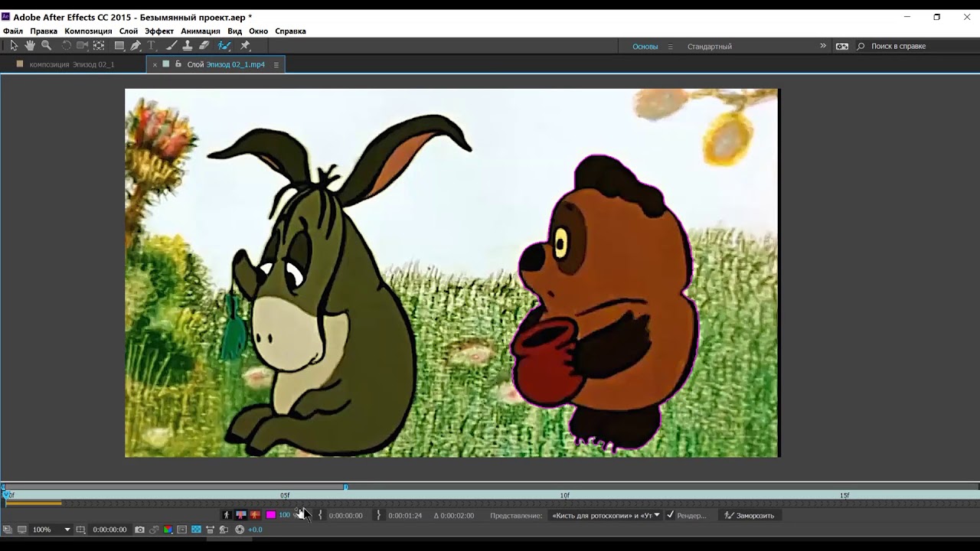Click the Region of Interest icon
The image size is (980, 551).
(x=182, y=530)
